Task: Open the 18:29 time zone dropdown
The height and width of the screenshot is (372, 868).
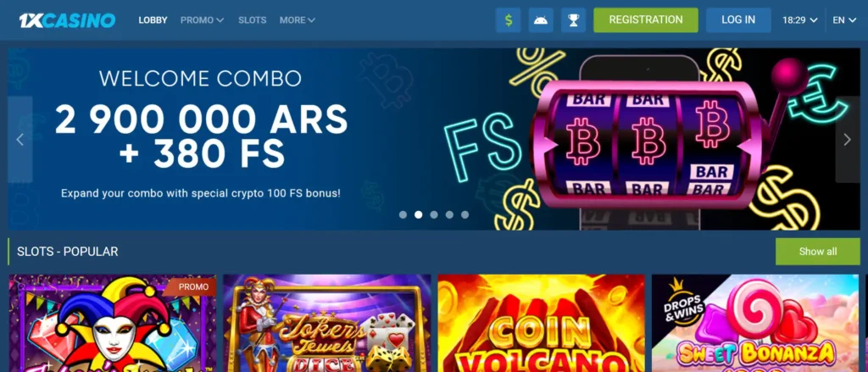Action: tap(800, 20)
